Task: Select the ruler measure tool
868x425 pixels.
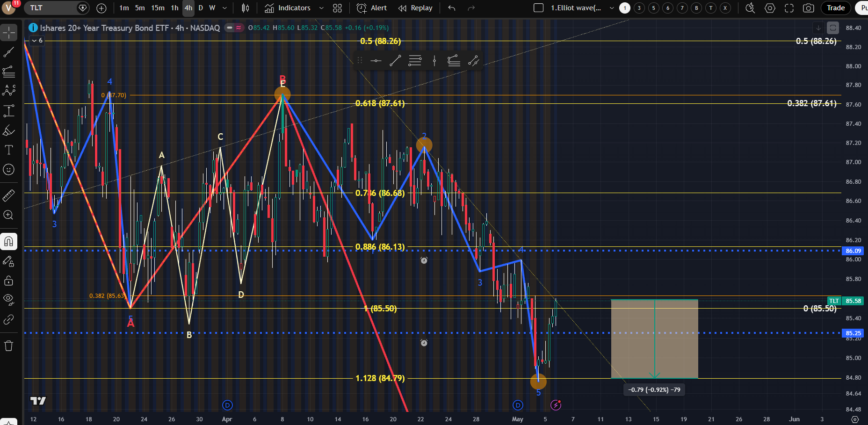Action: pyautogui.click(x=9, y=195)
